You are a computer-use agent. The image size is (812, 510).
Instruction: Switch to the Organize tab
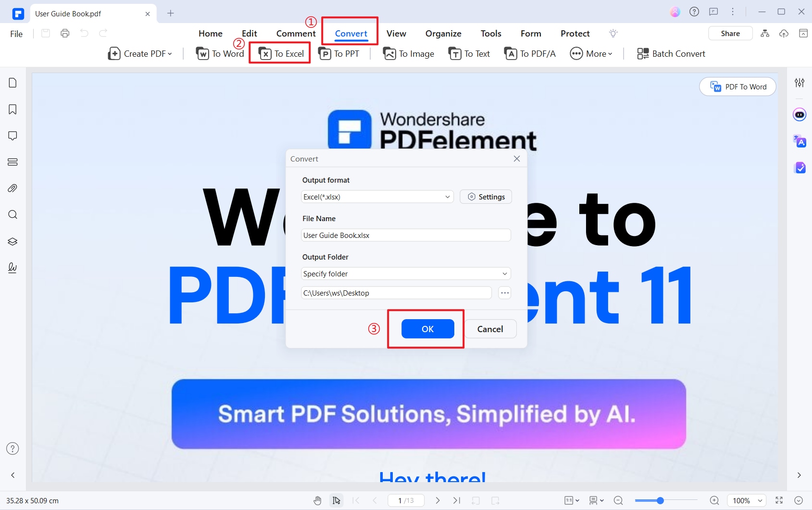click(443, 33)
